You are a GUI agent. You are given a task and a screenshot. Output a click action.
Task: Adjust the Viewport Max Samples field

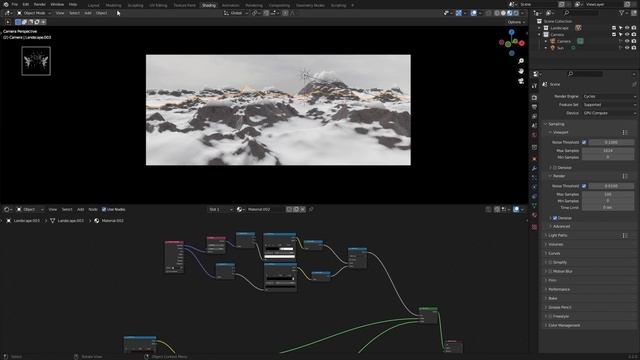pyautogui.click(x=608, y=151)
